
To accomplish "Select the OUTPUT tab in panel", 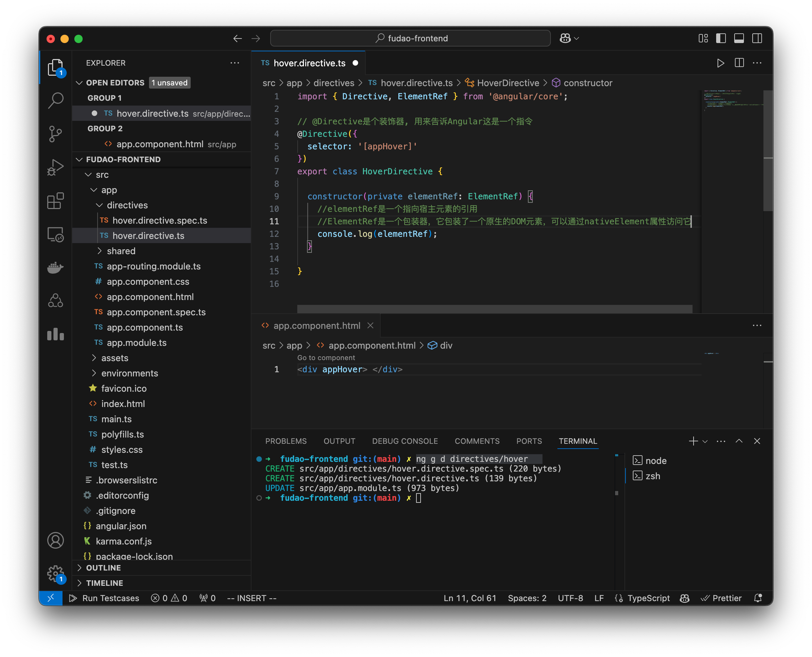I will (339, 440).
